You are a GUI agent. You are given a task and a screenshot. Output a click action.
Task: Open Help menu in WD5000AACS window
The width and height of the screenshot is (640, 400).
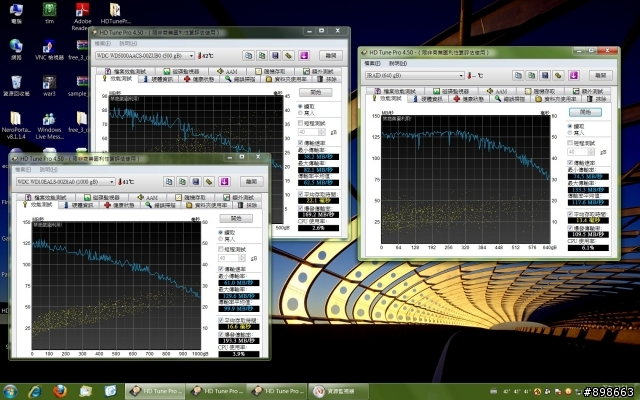point(128,44)
